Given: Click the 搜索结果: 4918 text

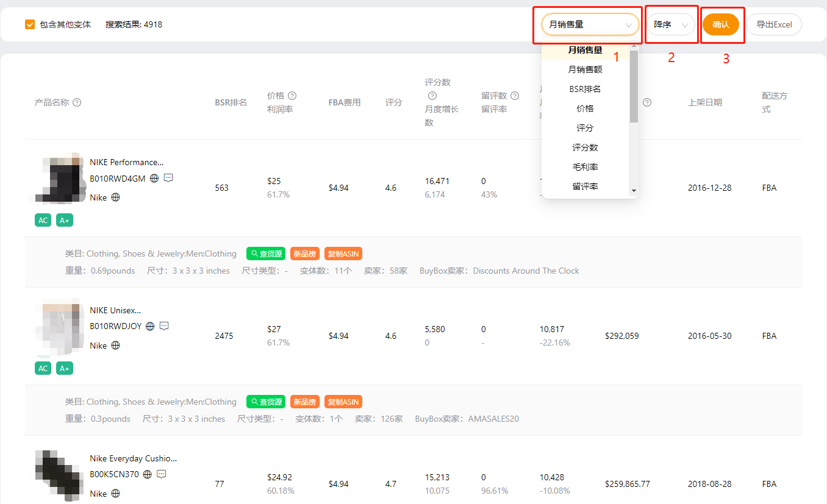Looking at the screenshot, I should 134,25.
